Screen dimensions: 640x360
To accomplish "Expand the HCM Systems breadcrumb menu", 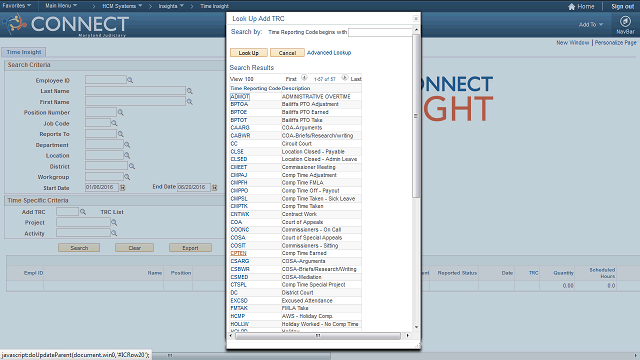I will pos(122,6).
